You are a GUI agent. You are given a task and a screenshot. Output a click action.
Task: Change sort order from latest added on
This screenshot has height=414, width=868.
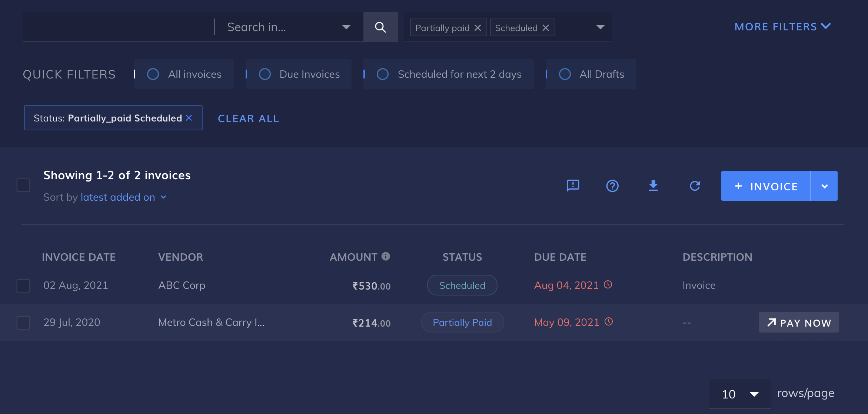124,197
